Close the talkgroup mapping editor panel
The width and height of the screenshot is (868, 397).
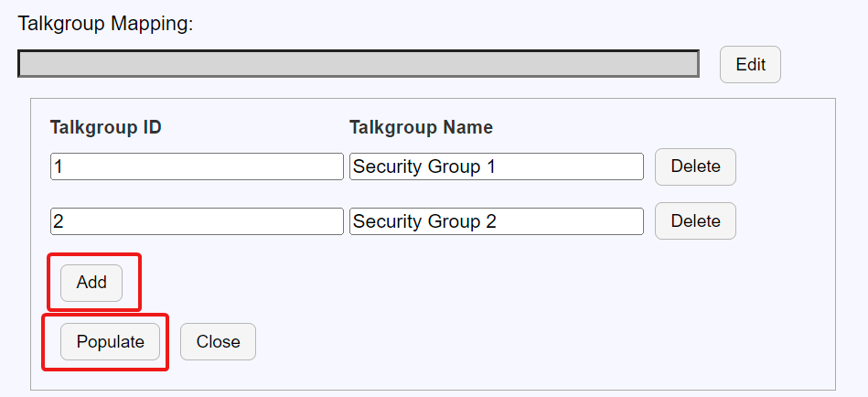pos(218,342)
